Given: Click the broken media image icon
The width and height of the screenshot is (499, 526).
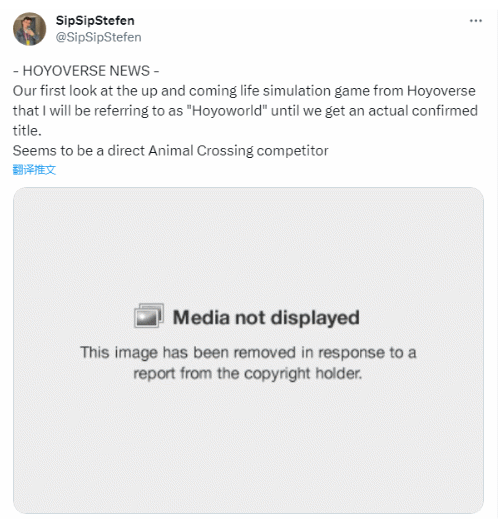Looking at the screenshot, I should coord(149,316).
